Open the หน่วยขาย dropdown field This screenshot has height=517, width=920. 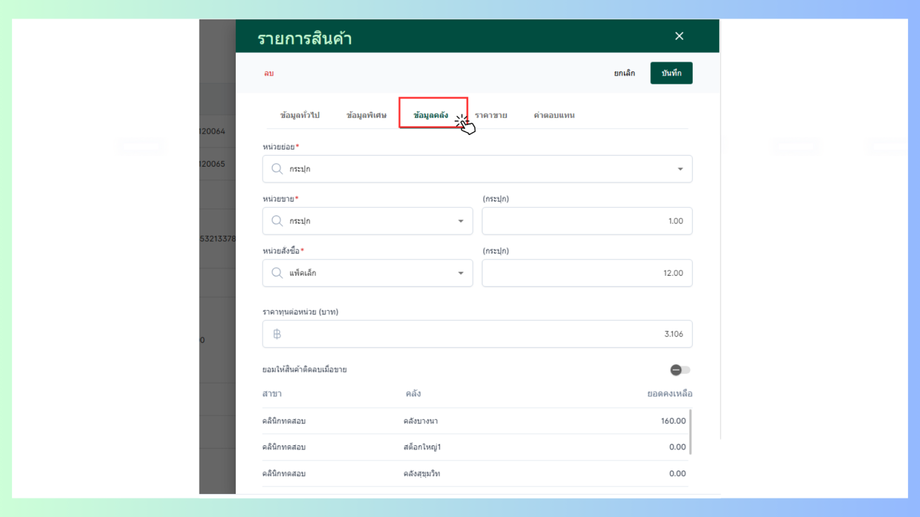tap(367, 221)
